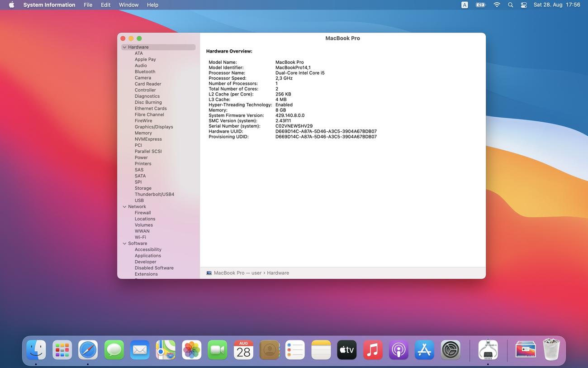The image size is (588, 368).
Task: Click model identifier MacBookPro14,1
Action: [293, 67]
